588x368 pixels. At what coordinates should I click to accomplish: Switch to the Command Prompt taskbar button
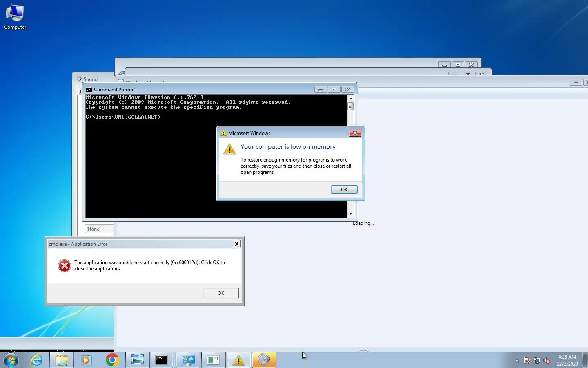[x=162, y=360]
